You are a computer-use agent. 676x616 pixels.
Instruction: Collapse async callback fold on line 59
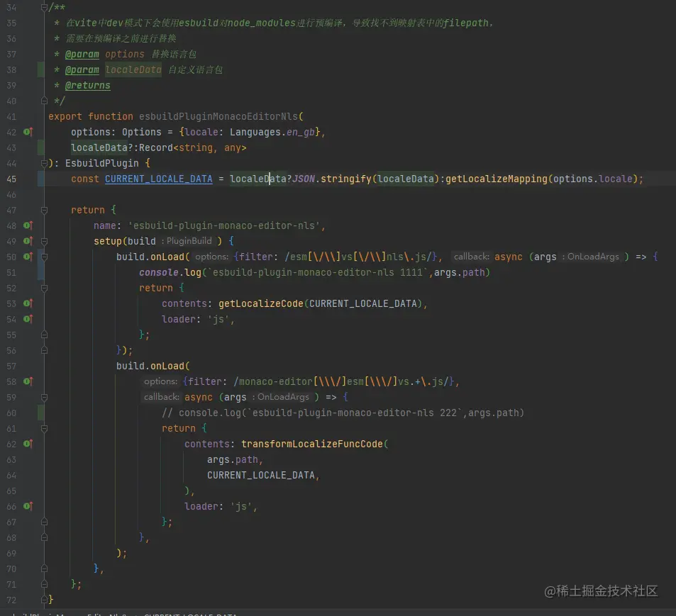pos(44,397)
